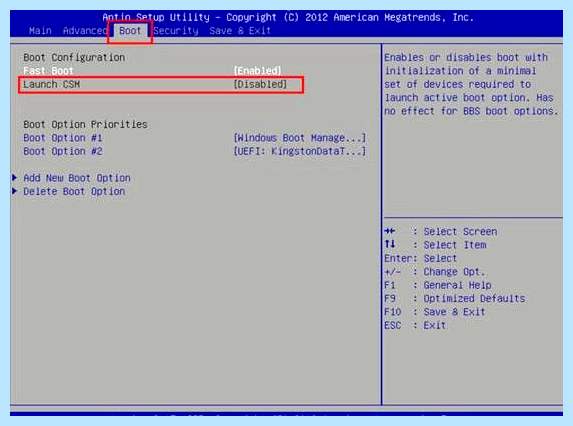Click the Enter: Select hint

tap(421, 258)
